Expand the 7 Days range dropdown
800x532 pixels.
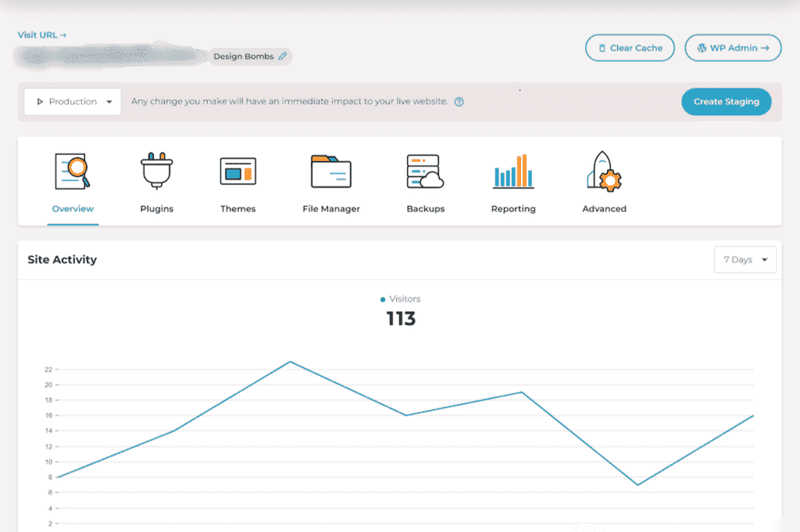745,259
